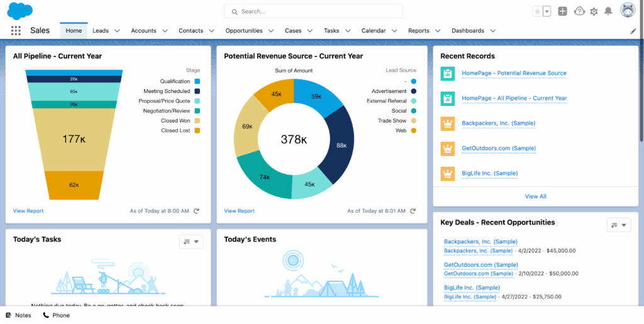The height and width of the screenshot is (324, 644).
Task: Click into the Search field
Action: click(x=313, y=11)
